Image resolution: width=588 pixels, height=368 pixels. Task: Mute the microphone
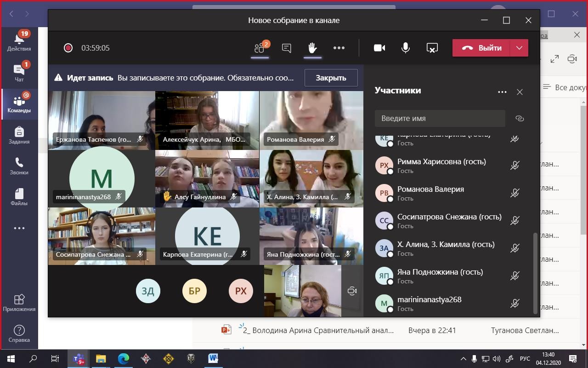[406, 48]
